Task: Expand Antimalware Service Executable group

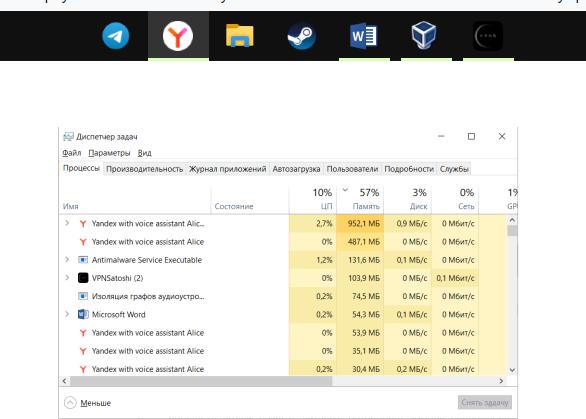Action: (x=67, y=259)
